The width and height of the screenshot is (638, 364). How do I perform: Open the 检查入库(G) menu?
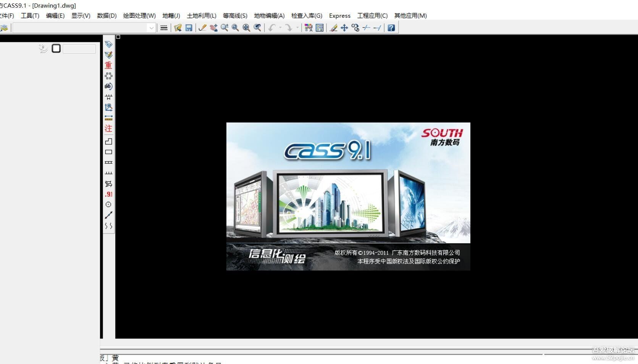[307, 16]
